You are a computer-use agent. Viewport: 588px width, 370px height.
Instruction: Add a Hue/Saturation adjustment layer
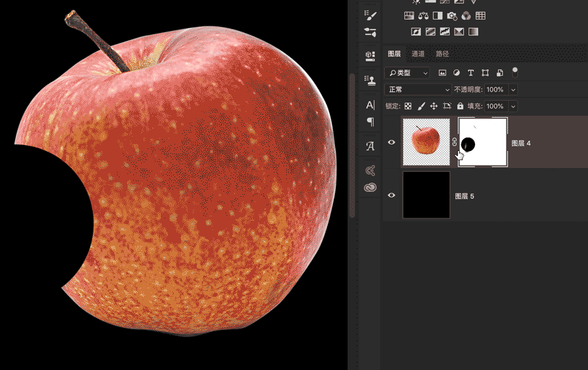tap(409, 16)
